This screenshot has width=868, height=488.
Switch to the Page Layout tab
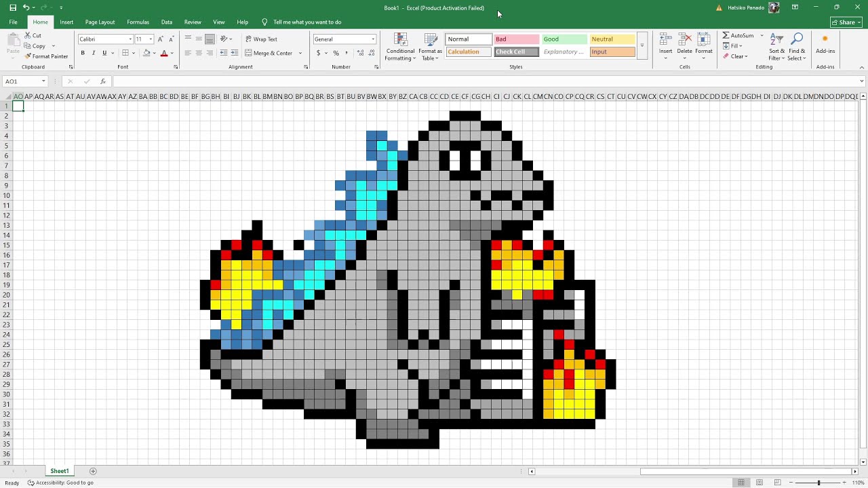100,22
